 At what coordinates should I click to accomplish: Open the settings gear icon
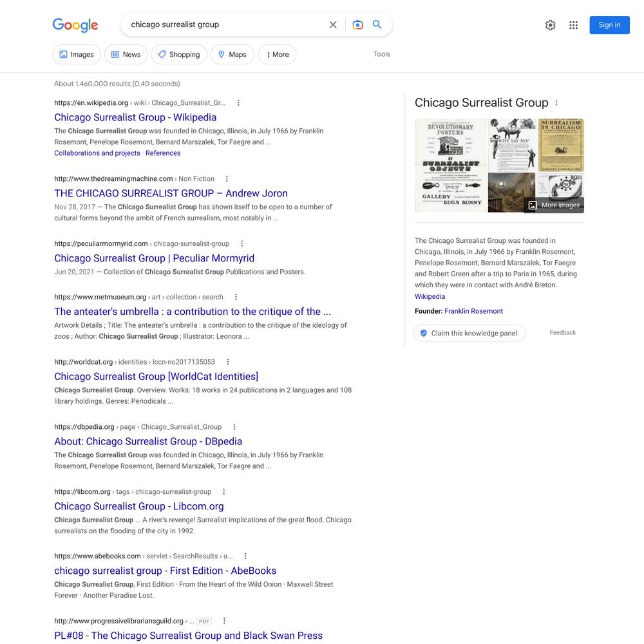[x=551, y=25]
